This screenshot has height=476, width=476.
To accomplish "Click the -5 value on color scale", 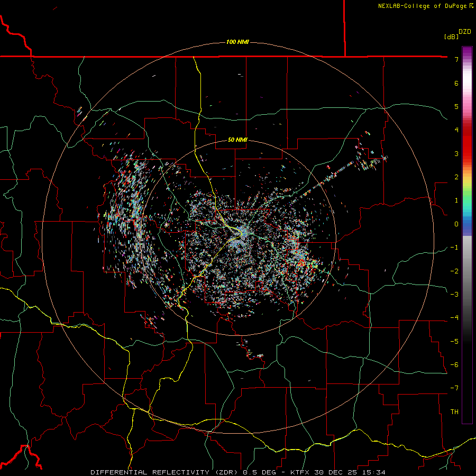I will pyautogui.click(x=454, y=342).
